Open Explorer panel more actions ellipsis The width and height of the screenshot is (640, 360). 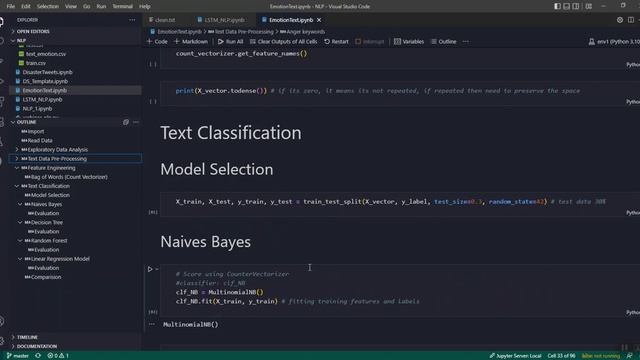pos(132,20)
